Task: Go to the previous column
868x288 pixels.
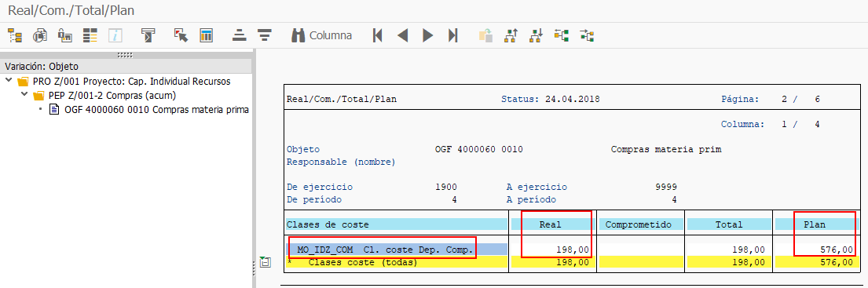Action: pyautogui.click(x=402, y=36)
